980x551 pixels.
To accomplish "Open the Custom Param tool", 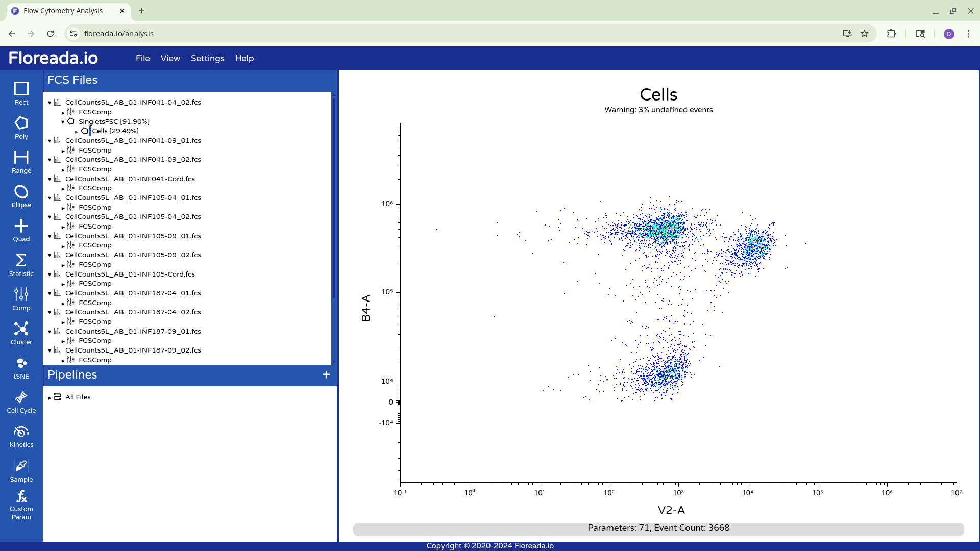I will [x=21, y=505].
